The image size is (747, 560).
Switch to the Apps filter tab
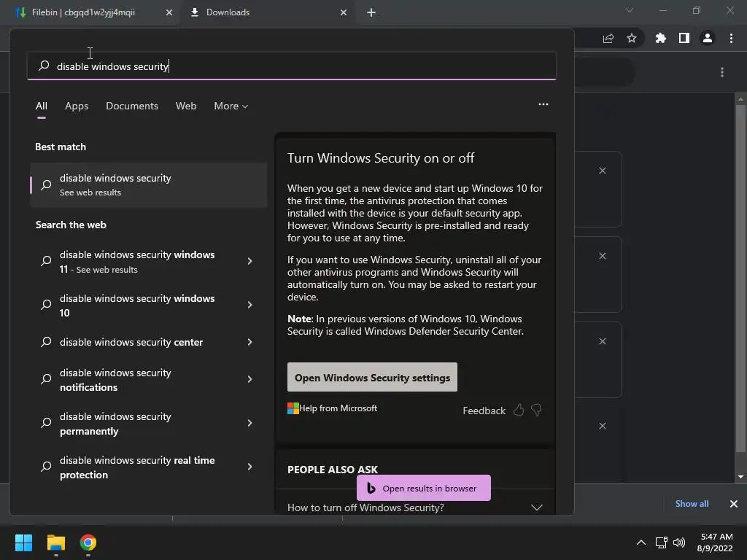tap(77, 106)
